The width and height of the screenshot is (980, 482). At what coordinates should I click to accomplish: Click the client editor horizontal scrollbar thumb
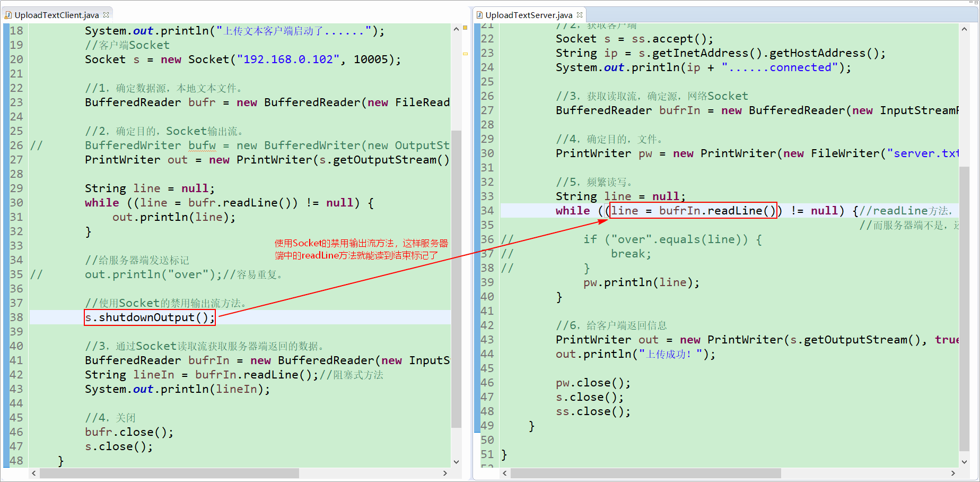pyautogui.click(x=170, y=473)
